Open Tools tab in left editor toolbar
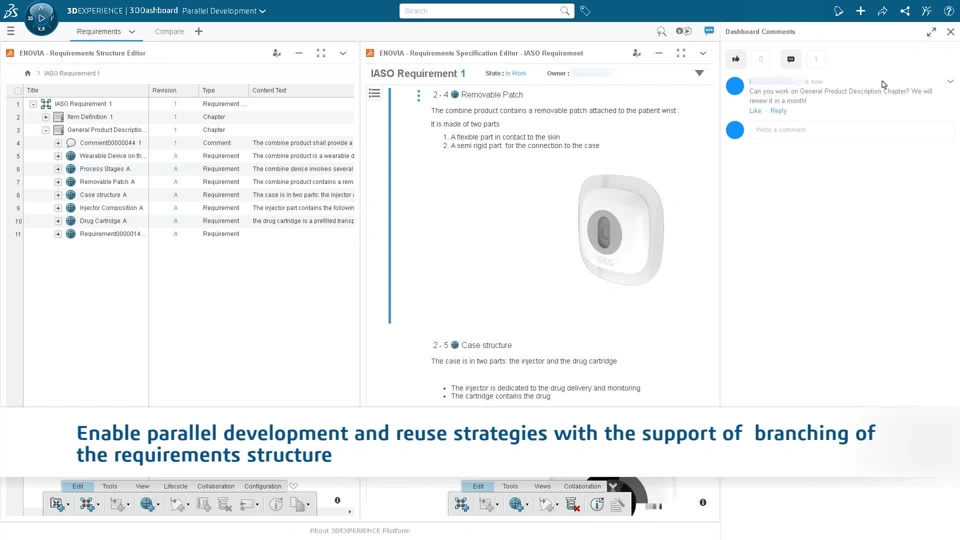 click(110, 486)
